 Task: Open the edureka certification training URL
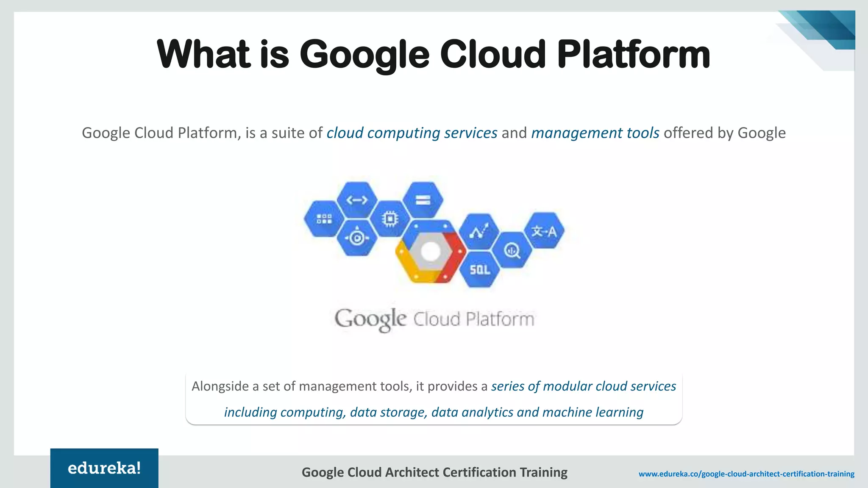tap(746, 474)
